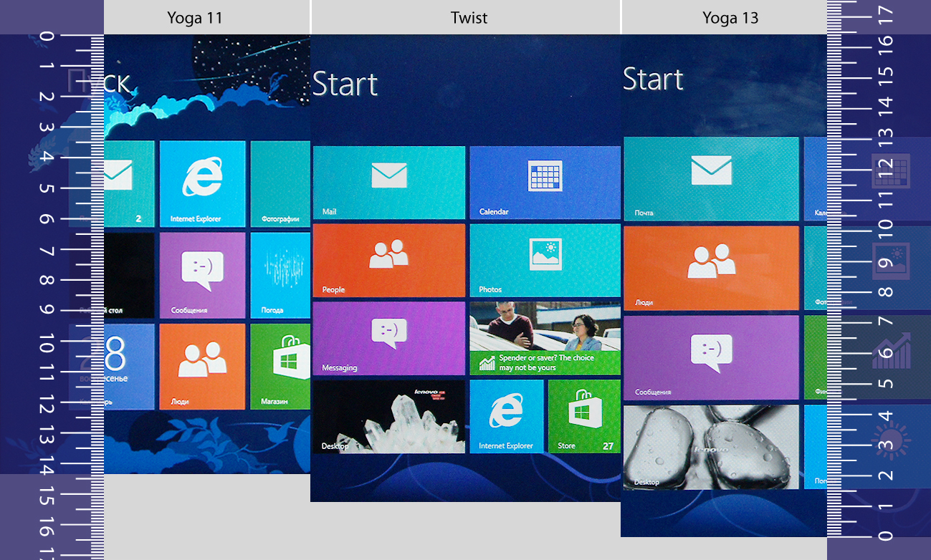The width and height of the screenshot is (931, 560).
Task: Open the 'Spender or saver?' news tile
Action: click(x=545, y=339)
